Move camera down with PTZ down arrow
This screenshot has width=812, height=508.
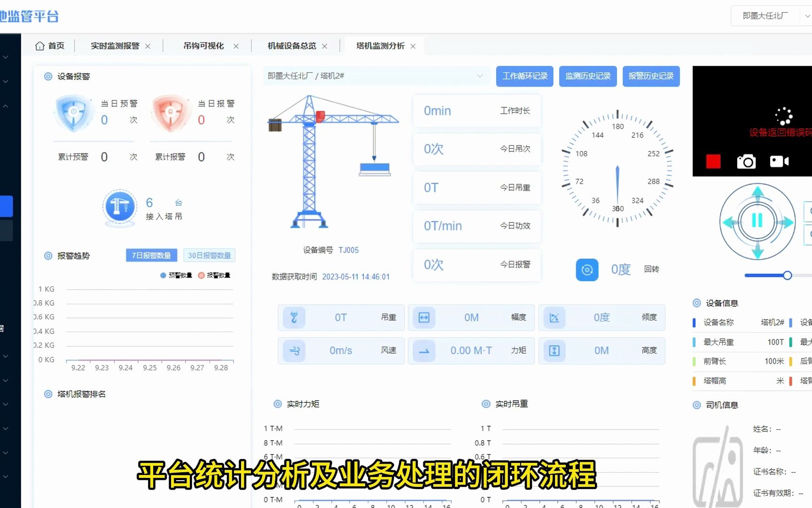757,251
